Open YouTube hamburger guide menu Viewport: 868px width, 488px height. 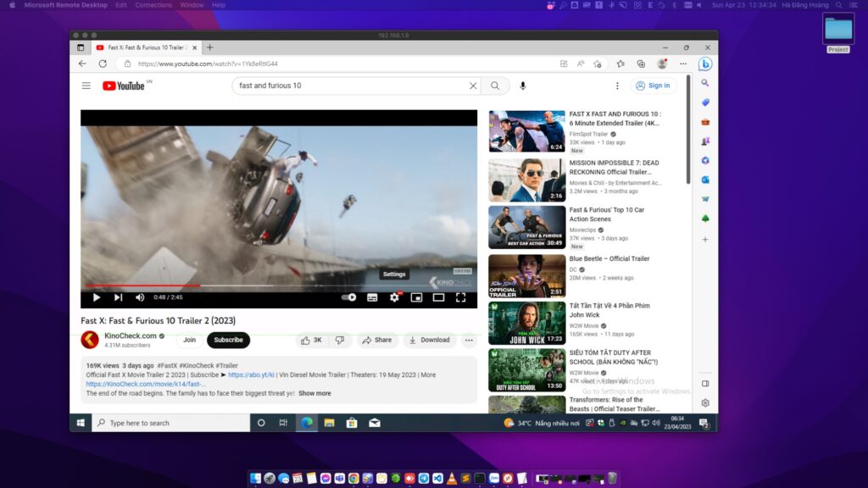pyautogui.click(x=86, y=86)
